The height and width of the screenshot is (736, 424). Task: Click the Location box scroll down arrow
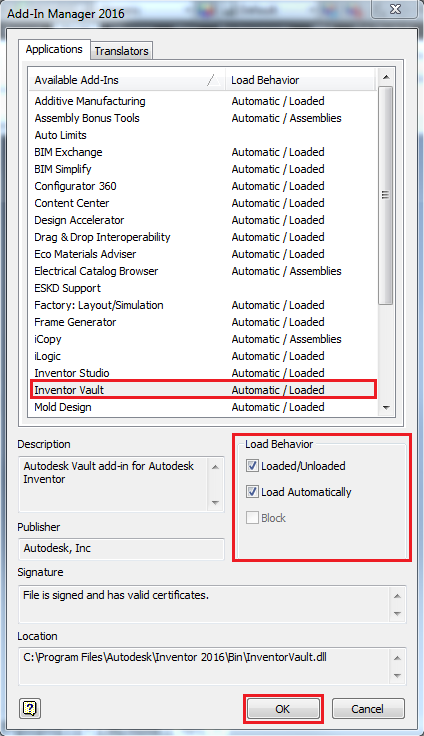coord(398,675)
